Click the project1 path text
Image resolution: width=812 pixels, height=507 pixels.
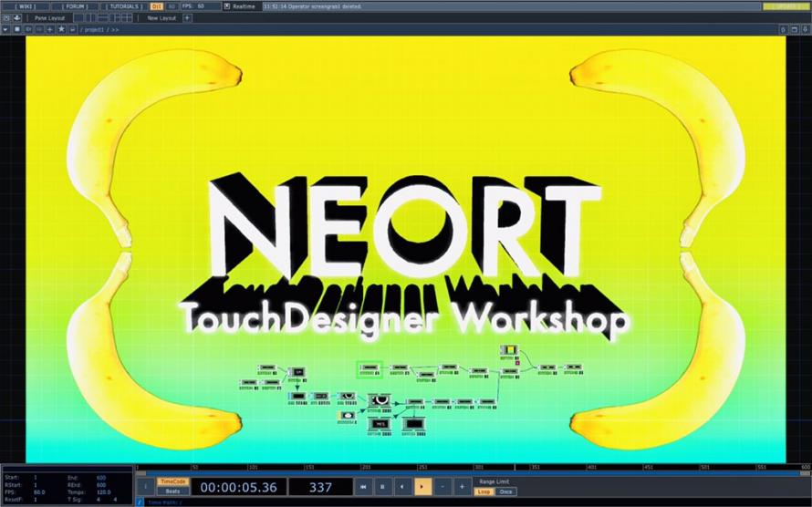(x=94, y=30)
